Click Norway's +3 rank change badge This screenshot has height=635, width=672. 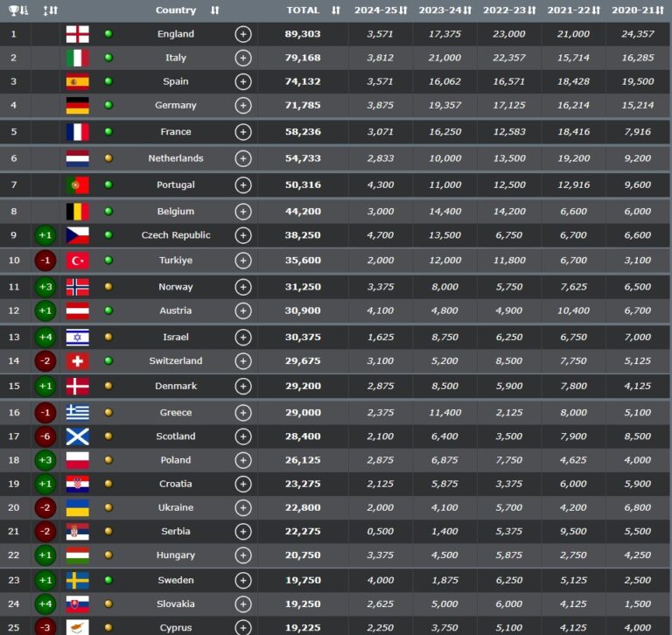(45, 287)
